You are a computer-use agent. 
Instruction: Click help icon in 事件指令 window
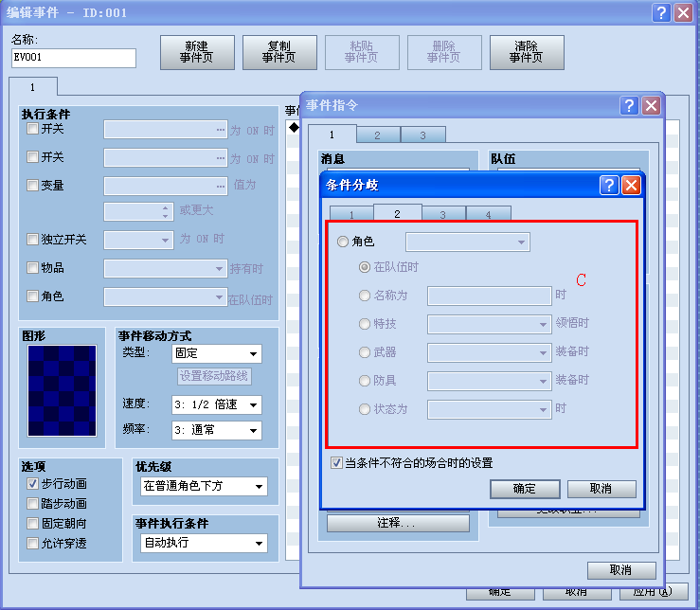[x=629, y=106]
